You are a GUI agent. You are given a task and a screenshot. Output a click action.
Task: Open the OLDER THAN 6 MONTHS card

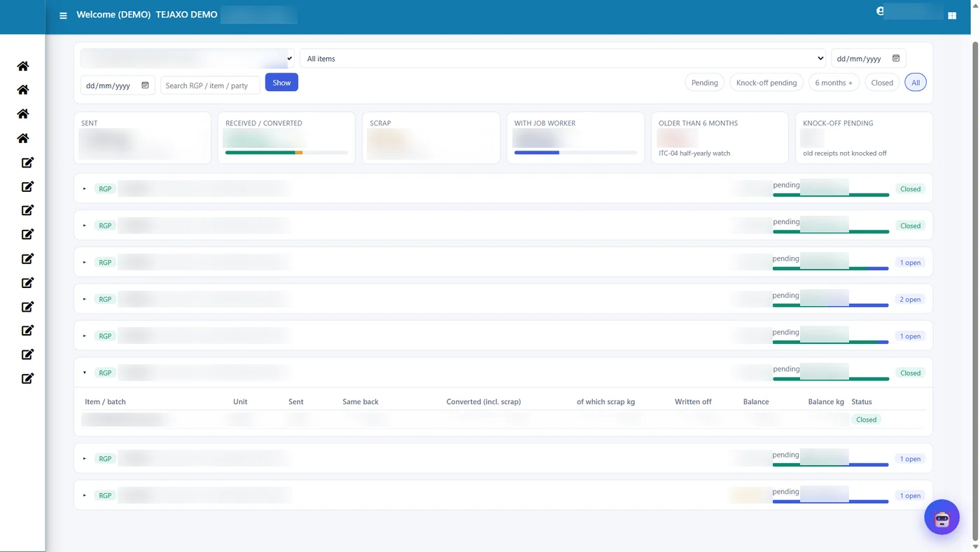point(720,138)
